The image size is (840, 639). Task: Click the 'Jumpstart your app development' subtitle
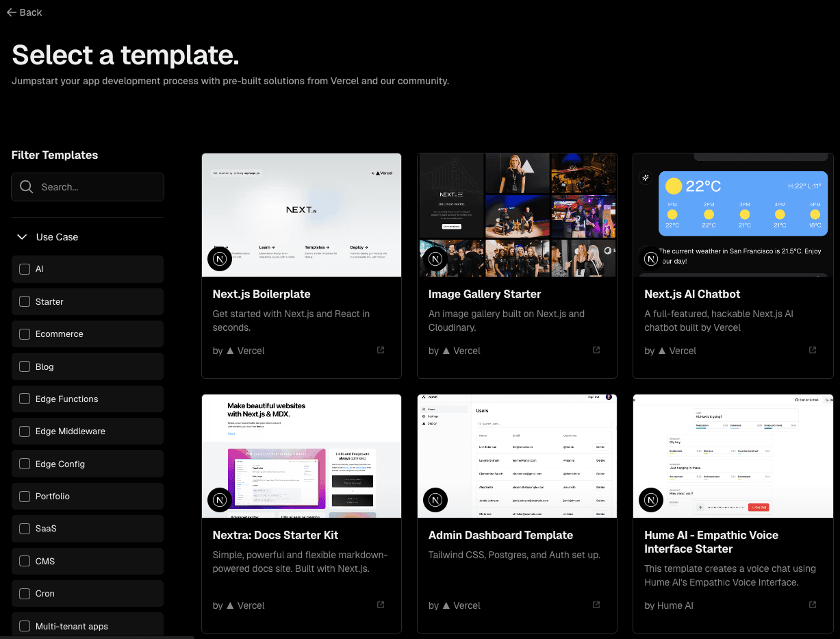pyautogui.click(x=230, y=81)
